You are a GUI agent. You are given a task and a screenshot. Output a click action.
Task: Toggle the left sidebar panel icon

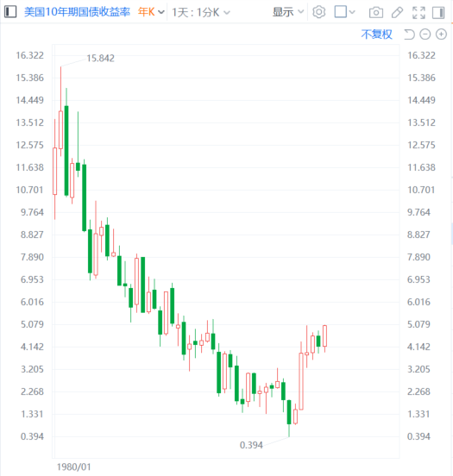click(x=10, y=12)
